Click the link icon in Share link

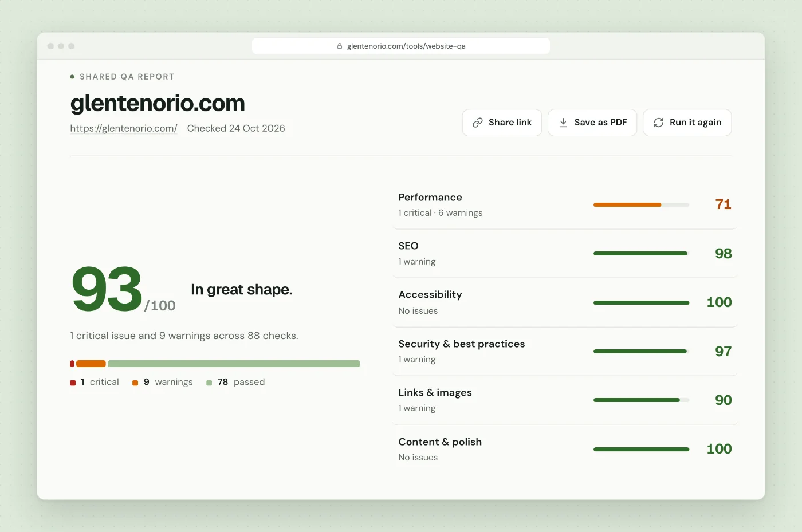point(478,123)
